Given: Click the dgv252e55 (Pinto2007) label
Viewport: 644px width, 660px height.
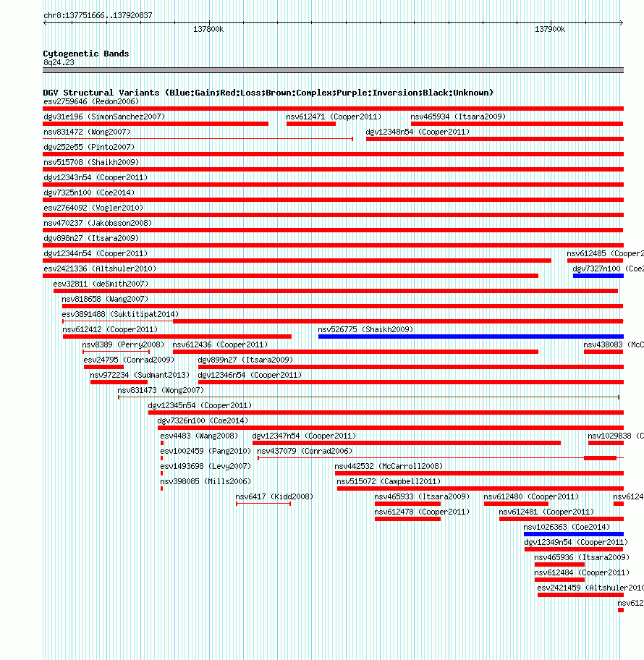Looking at the screenshot, I should 89,147.
